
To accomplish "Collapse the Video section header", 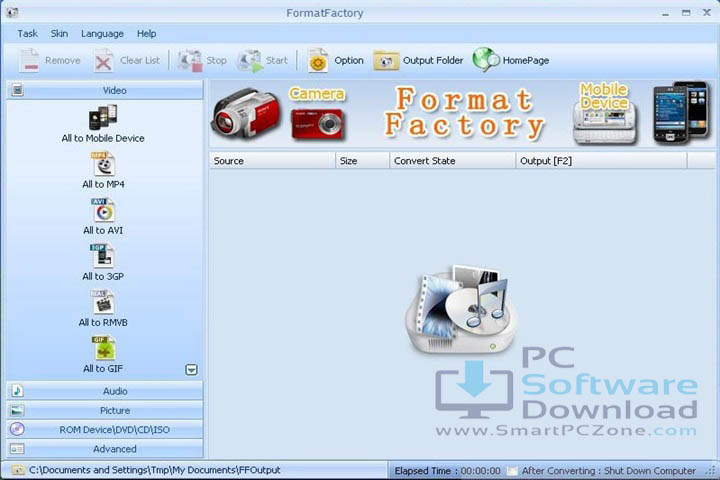I will (x=105, y=90).
